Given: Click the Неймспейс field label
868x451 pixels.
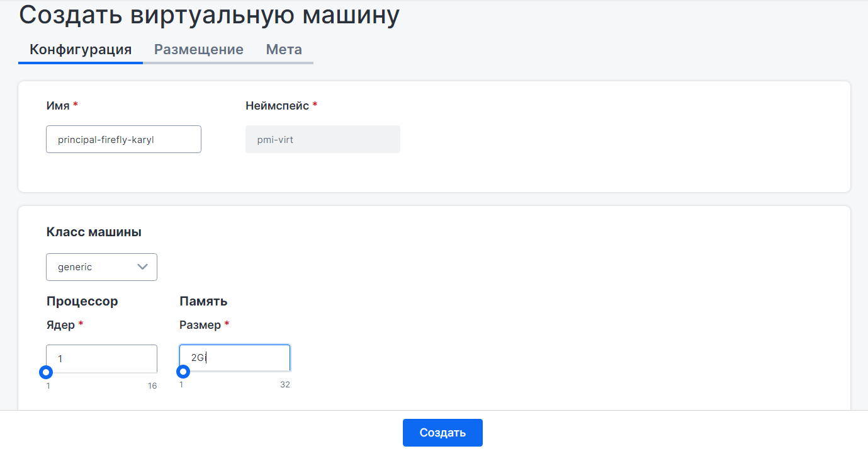Looking at the screenshot, I should pyautogui.click(x=277, y=106).
